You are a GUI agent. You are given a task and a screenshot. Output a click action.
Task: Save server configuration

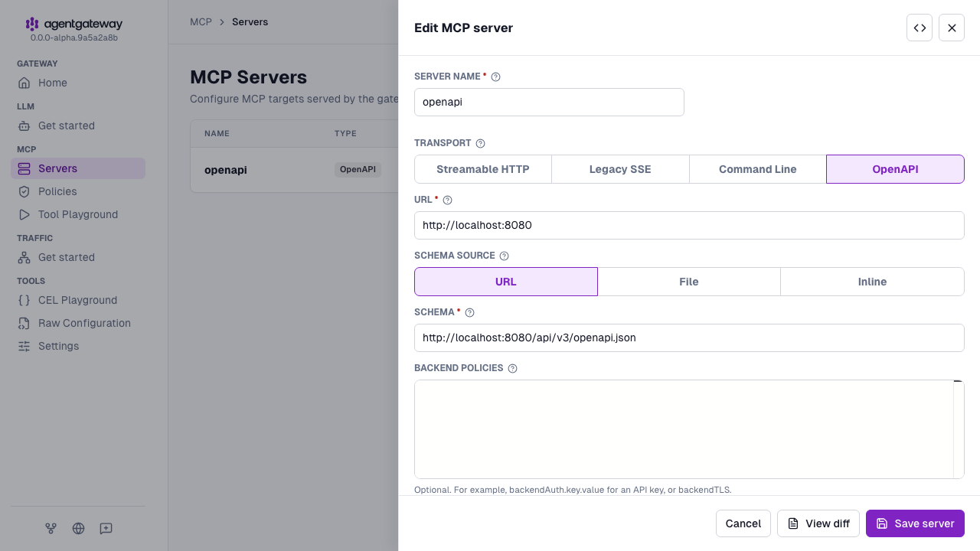pos(915,523)
